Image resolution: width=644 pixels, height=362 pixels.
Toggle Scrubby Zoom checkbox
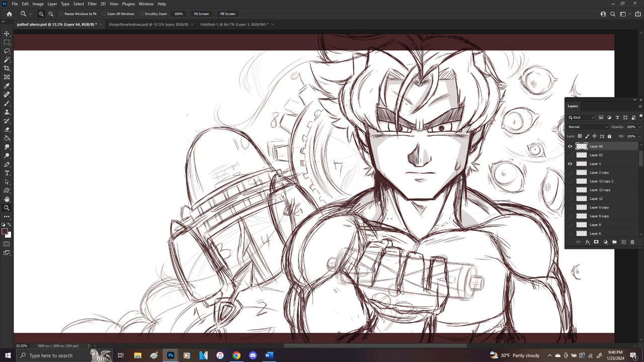pos(141,14)
